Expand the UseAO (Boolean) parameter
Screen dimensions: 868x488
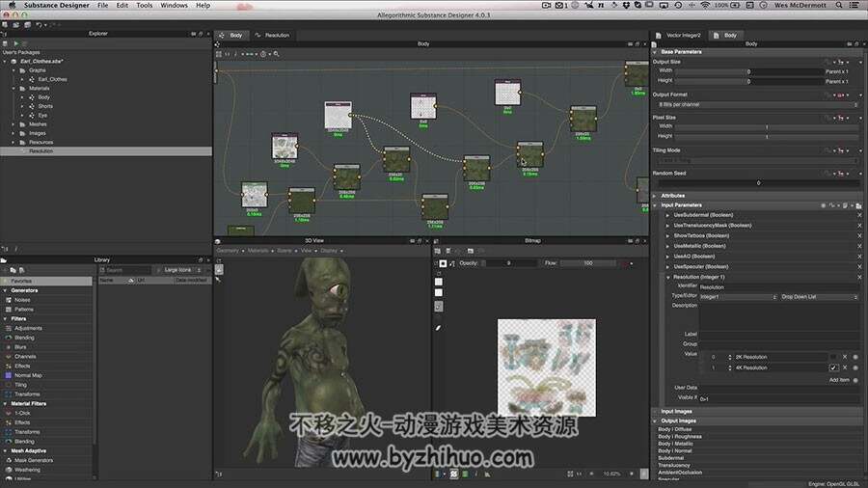click(x=667, y=257)
